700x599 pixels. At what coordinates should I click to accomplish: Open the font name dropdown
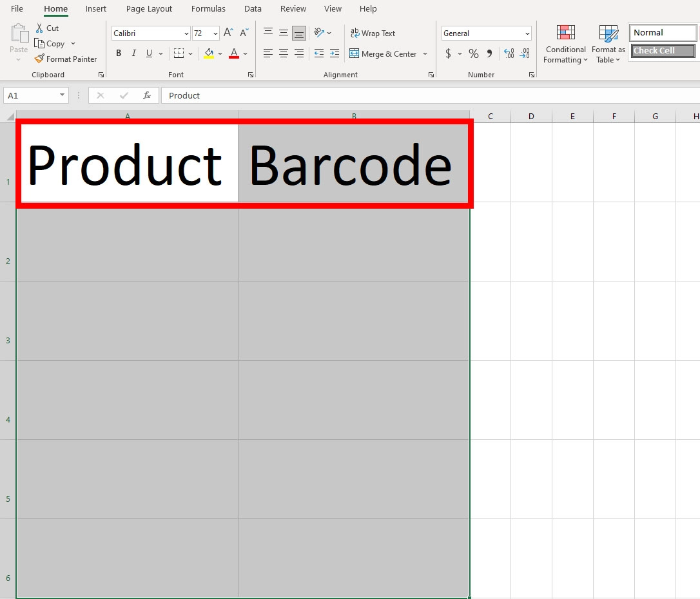[x=186, y=33]
